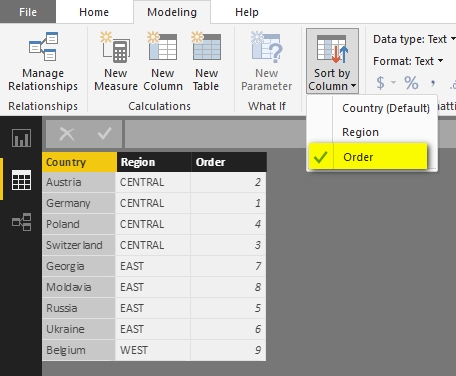Click EAST cell in Ukraine row
The image size is (456, 376).
click(x=153, y=329)
